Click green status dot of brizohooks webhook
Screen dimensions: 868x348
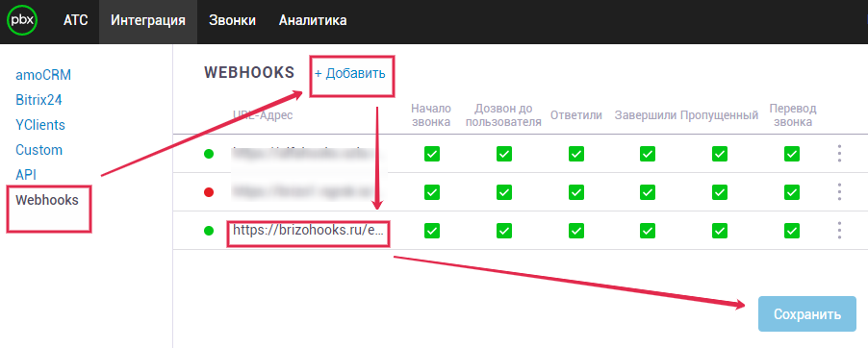(x=209, y=231)
